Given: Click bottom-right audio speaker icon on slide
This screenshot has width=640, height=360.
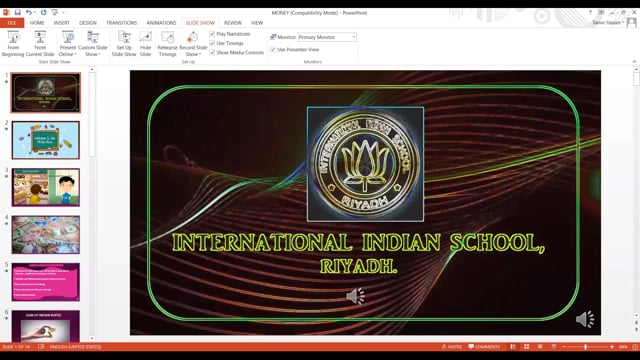Looking at the screenshot, I should 585,319.
